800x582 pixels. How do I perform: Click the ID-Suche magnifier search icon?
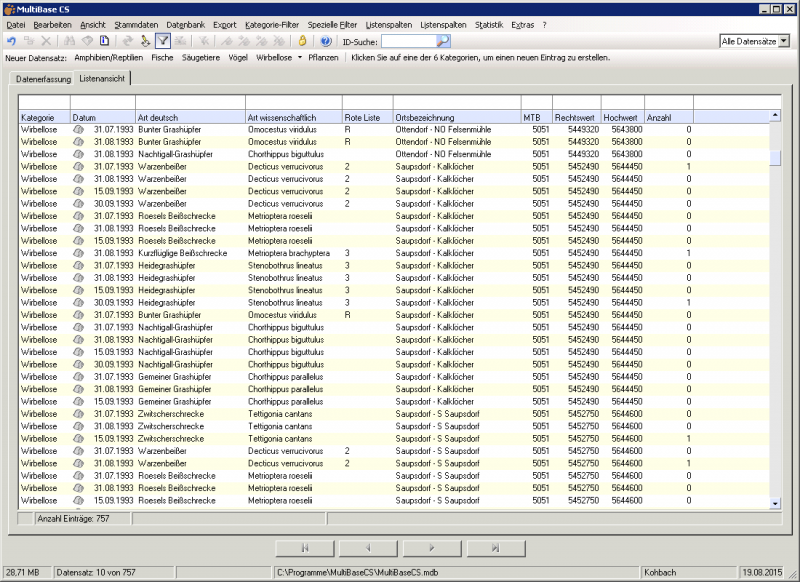[x=443, y=41]
